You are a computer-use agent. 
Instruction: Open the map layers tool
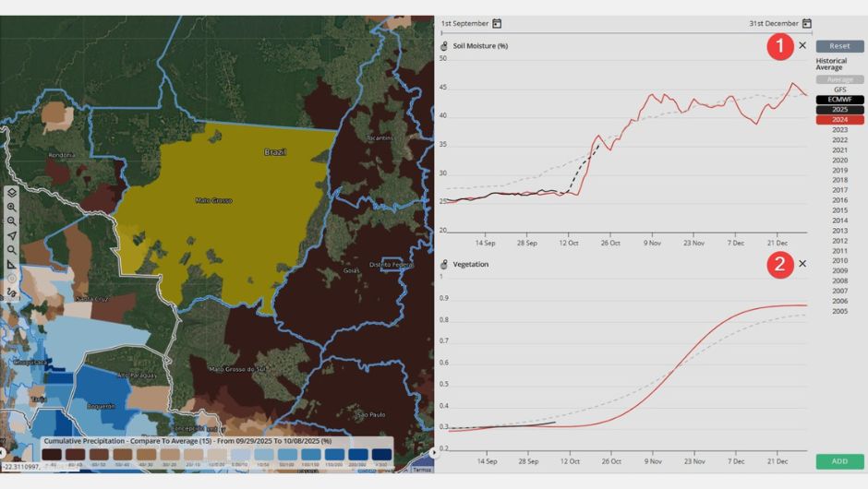11,193
